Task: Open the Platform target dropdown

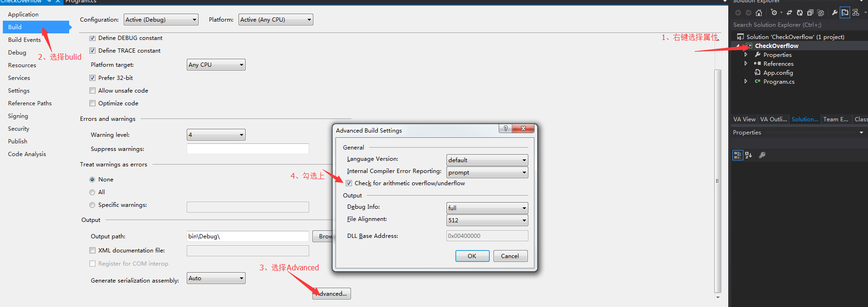Action: point(216,65)
